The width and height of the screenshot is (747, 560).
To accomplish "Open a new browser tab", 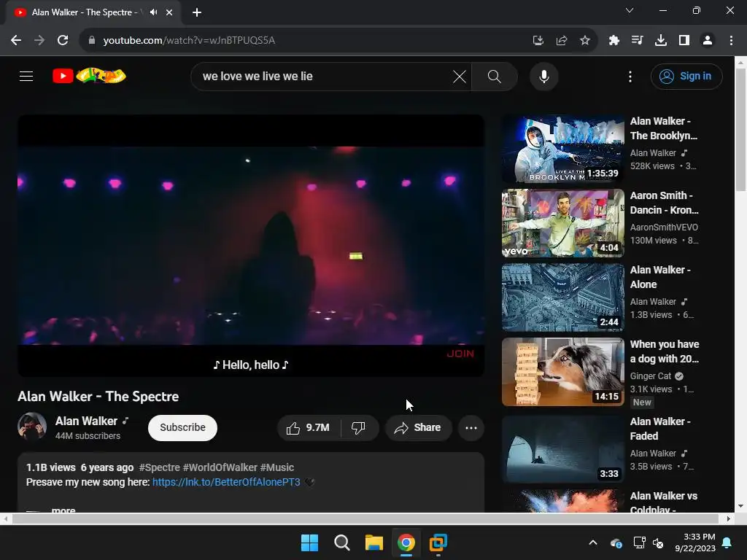I will 197,12.
